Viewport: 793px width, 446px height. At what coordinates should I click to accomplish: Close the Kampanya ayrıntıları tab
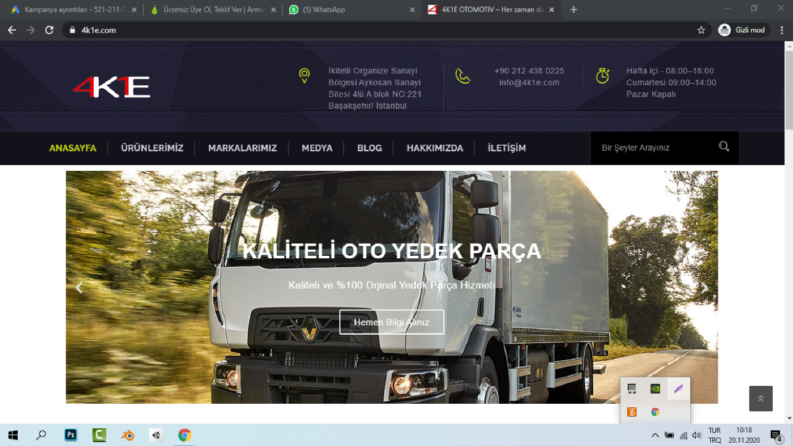[x=134, y=10]
